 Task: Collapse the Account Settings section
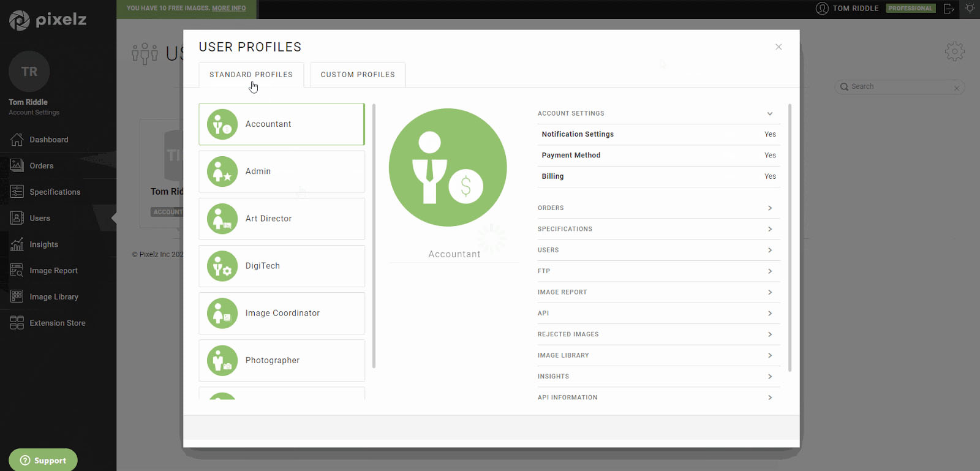pos(770,113)
